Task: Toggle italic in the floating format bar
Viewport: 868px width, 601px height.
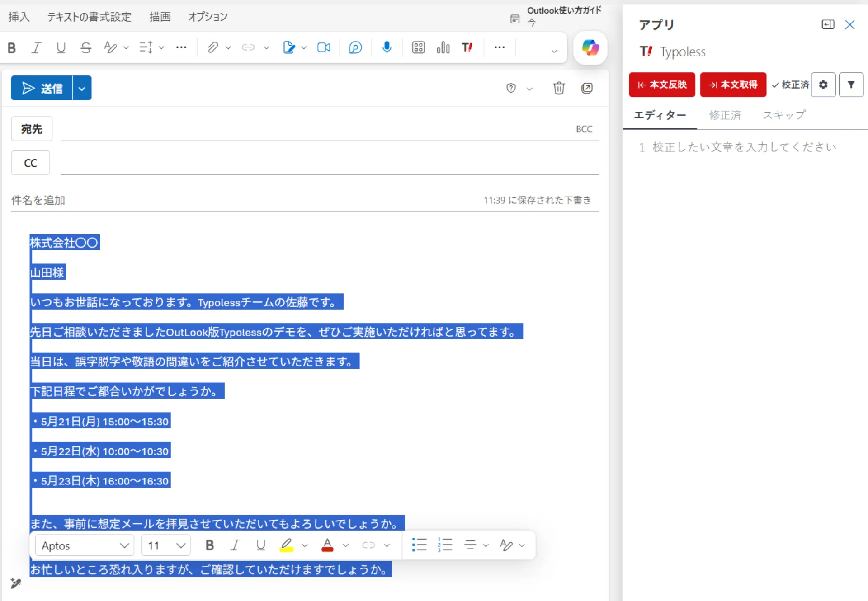Action: (235, 545)
